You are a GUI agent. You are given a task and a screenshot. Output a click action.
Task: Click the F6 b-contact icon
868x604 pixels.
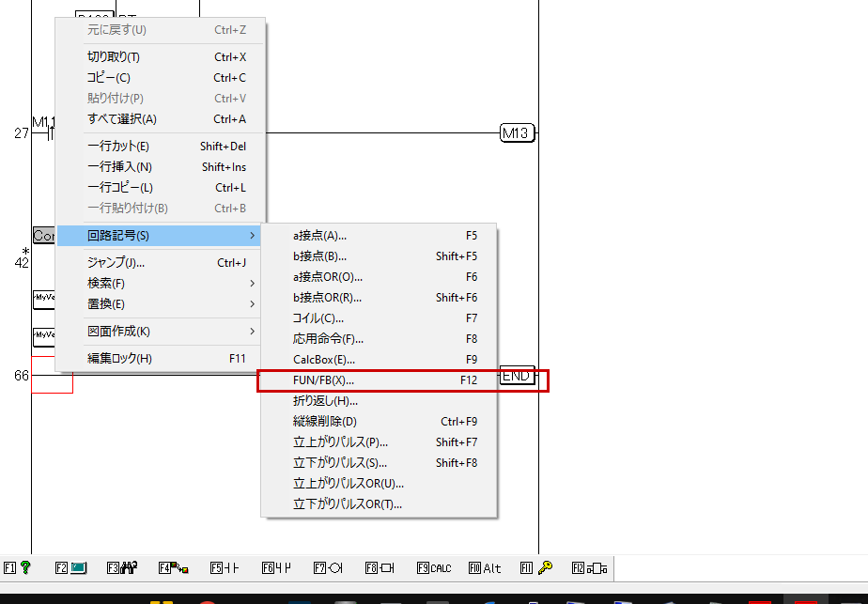pyautogui.click(x=284, y=567)
